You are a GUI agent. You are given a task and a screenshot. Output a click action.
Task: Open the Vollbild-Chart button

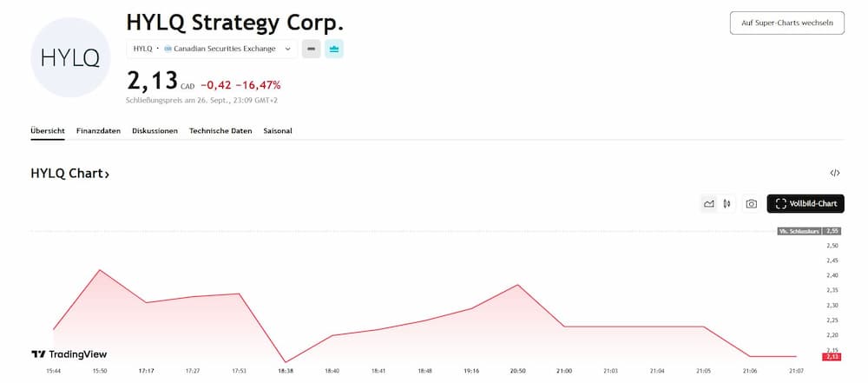tap(806, 203)
